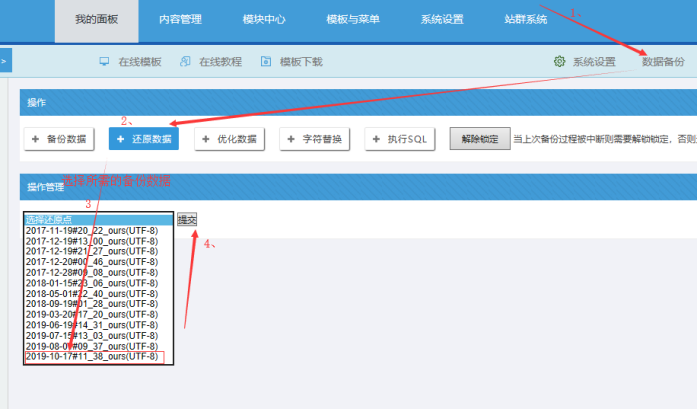698x409 pixels.
Task: Click the 字符替换 button
Action: point(314,139)
